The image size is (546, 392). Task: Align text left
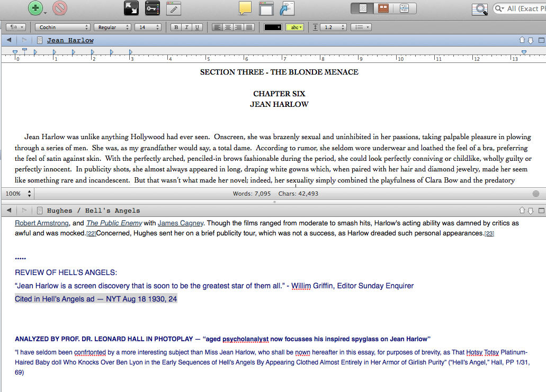click(x=217, y=27)
